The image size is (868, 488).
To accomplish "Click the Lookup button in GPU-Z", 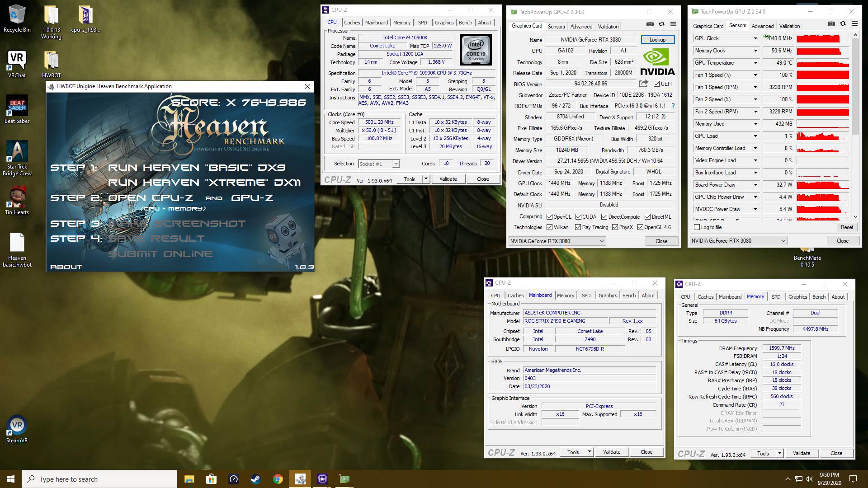I will (x=657, y=40).
